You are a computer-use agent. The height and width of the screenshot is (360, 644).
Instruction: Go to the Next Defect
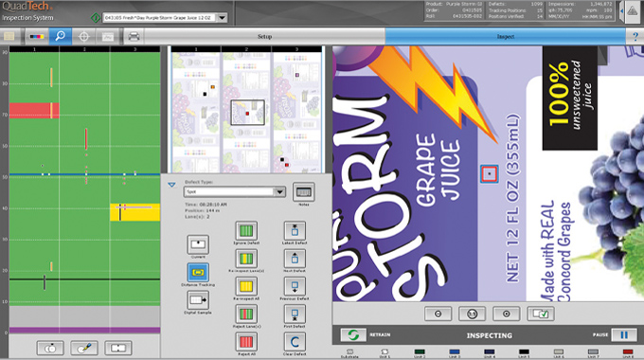(295, 259)
